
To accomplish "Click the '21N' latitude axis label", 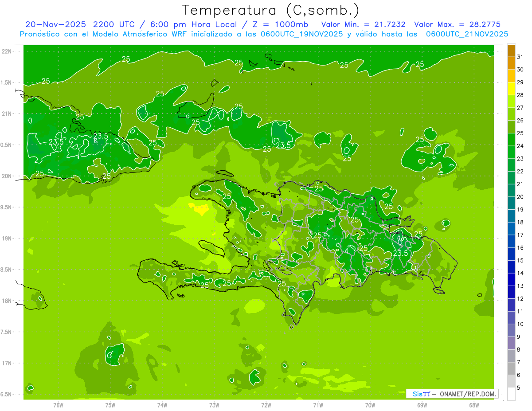I will pos(7,114).
